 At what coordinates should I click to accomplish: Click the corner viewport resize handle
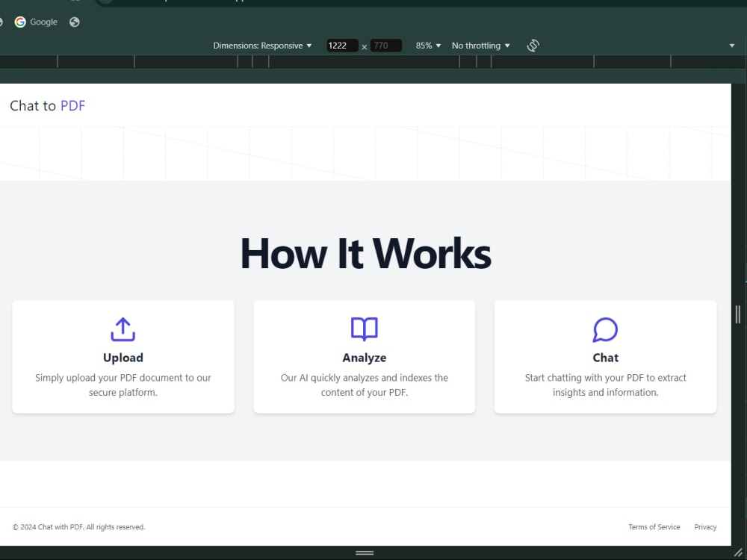pyautogui.click(x=738, y=553)
